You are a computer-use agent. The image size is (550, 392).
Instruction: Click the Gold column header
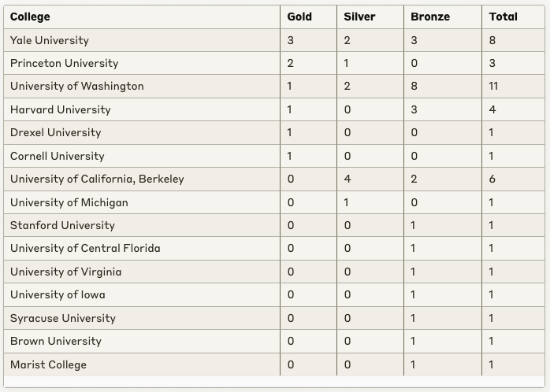pyautogui.click(x=308, y=17)
